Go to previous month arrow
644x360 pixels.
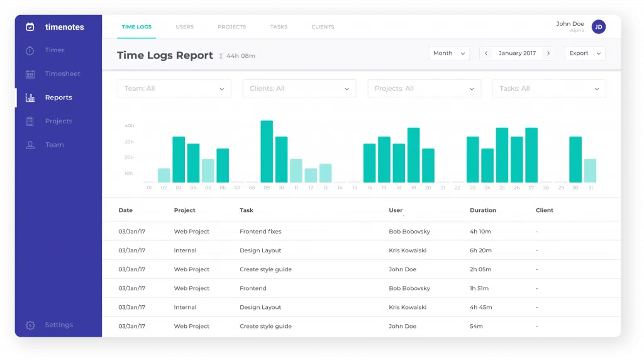click(x=486, y=53)
